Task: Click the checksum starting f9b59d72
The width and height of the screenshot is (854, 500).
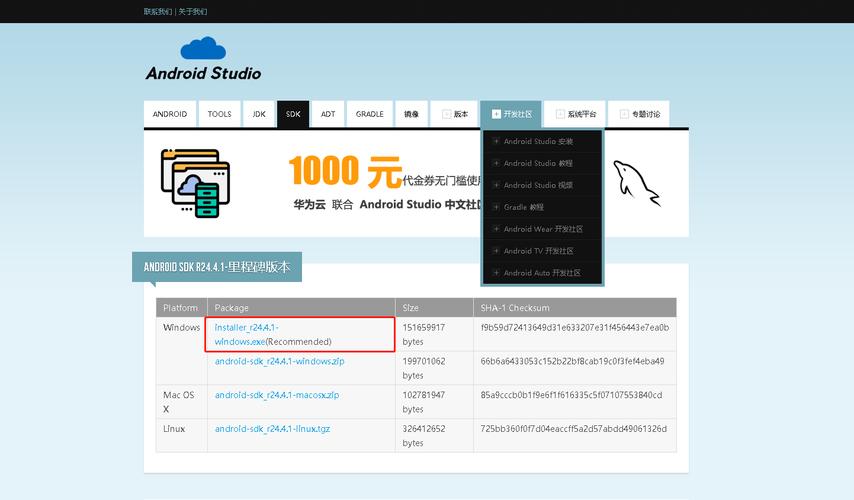Action: (x=575, y=327)
